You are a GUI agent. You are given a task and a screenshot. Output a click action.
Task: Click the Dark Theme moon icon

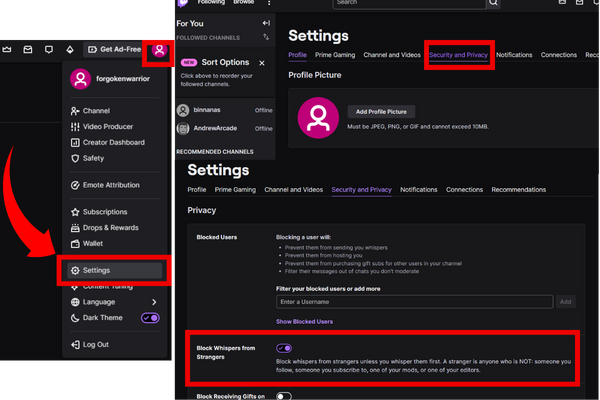(x=75, y=318)
